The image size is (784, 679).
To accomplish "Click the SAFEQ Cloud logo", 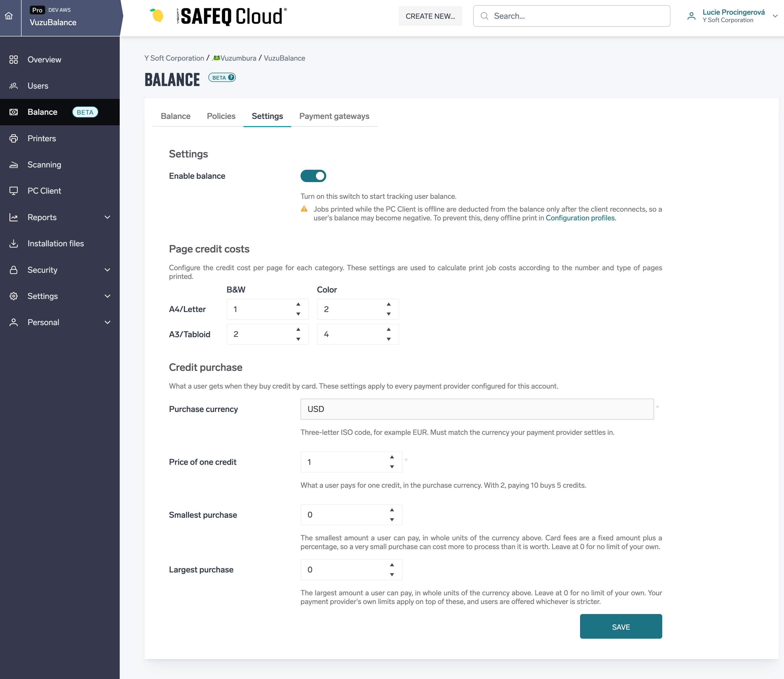I will 231,16.
